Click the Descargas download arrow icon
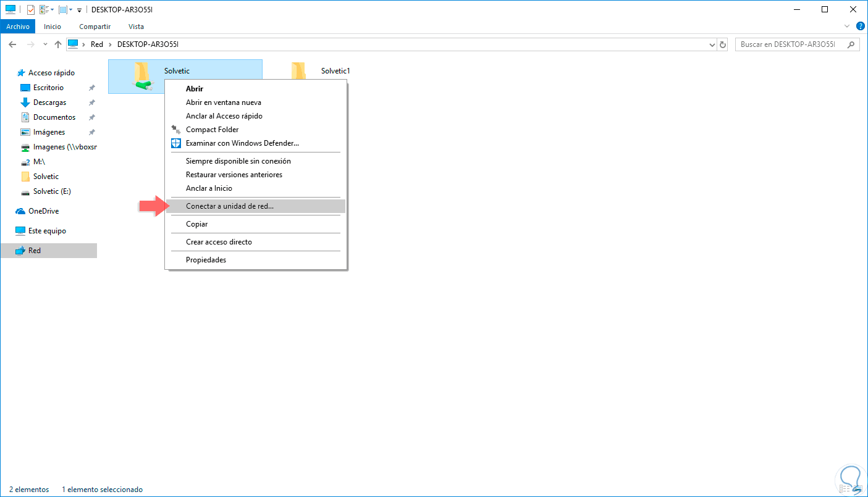868x497 pixels. point(25,102)
